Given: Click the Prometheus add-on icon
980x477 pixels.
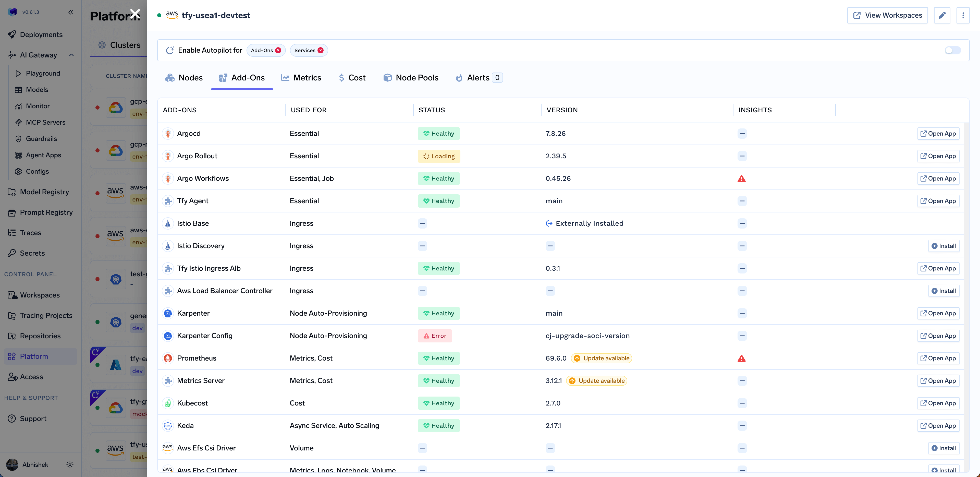Looking at the screenshot, I should tap(168, 358).
